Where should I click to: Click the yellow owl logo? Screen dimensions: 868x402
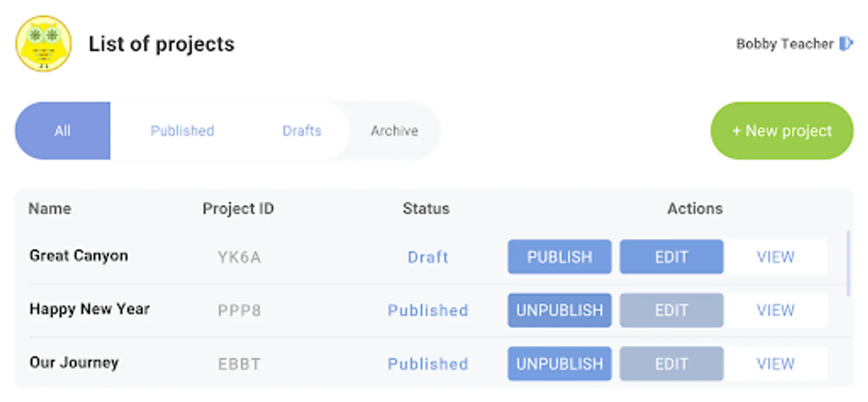tap(43, 43)
